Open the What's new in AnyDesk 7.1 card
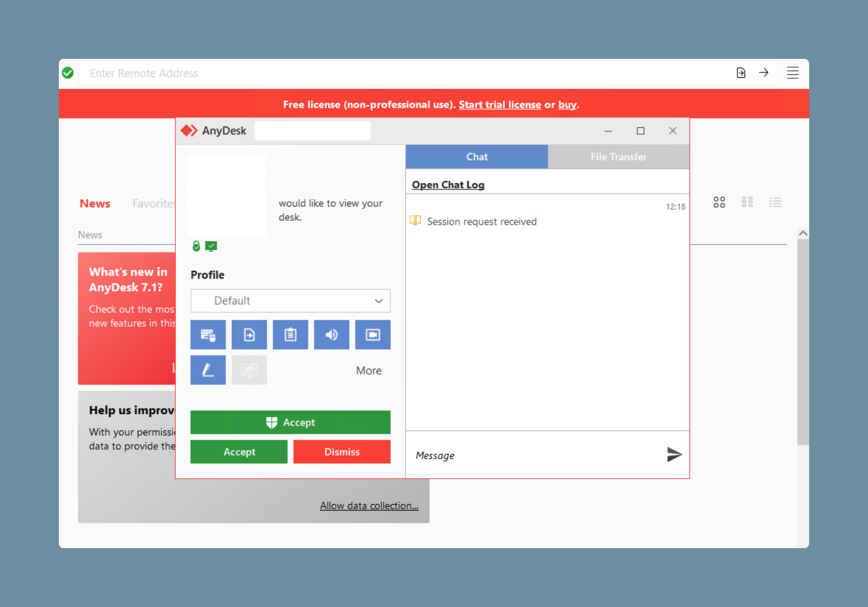Screen dimensions: 868x607 click(127, 319)
